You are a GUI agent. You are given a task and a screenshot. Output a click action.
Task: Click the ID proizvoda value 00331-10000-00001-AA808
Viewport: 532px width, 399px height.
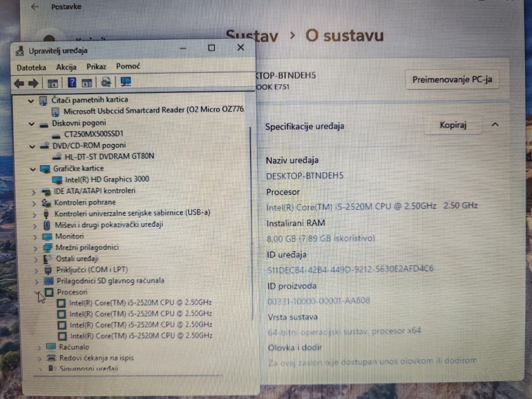pyautogui.click(x=318, y=301)
